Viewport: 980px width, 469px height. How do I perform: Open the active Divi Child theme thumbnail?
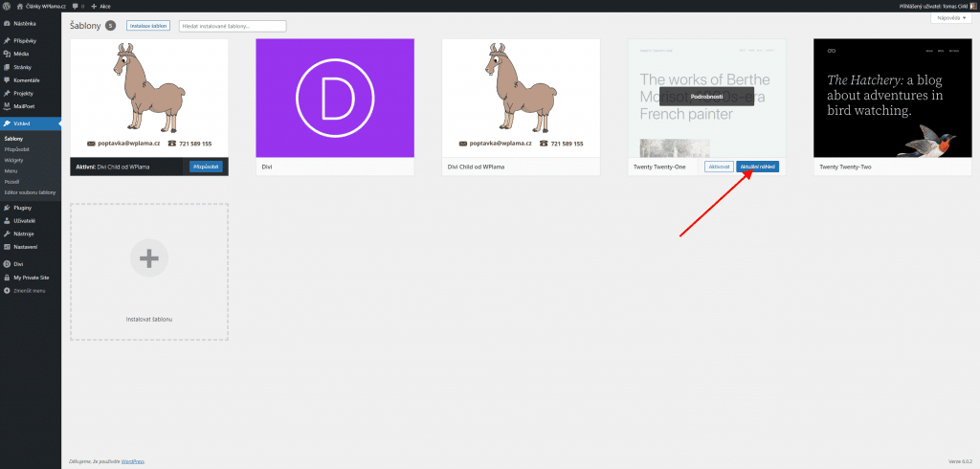(x=149, y=99)
